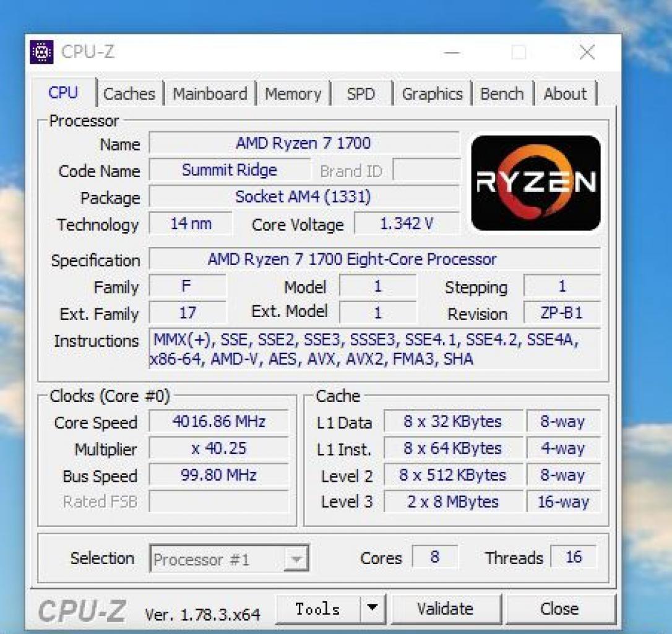Screen dimensions: 672x634
Task: Click the L1 Inst. value 8 x 64 KBytes
Action: pos(454,448)
